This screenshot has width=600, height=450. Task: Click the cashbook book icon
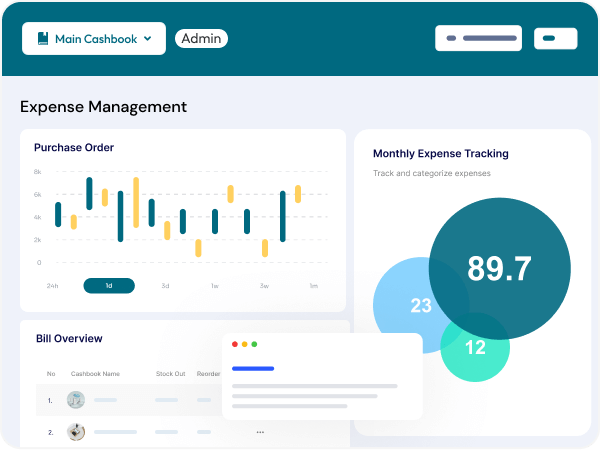[43, 39]
